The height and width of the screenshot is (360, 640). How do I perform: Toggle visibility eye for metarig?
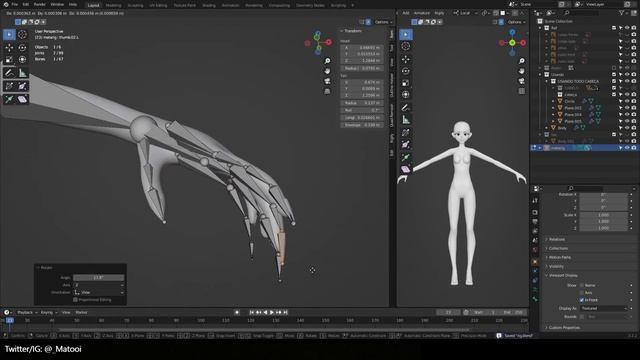click(627, 148)
